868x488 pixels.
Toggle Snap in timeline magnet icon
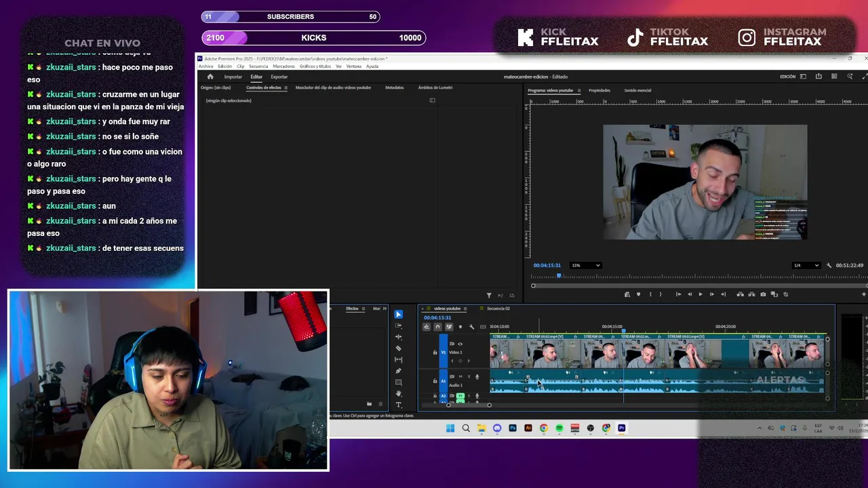tap(437, 327)
